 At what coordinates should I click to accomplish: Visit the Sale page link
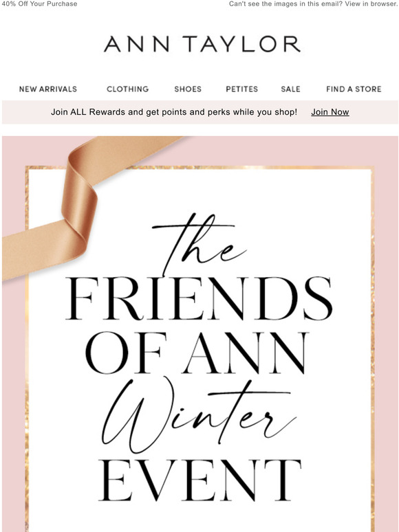[x=290, y=89]
